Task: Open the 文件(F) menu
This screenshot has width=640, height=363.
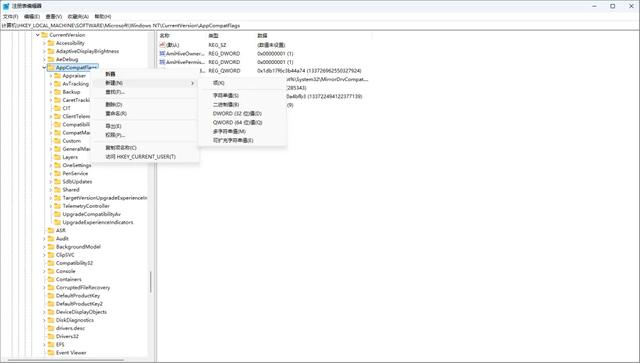Action: (11, 16)
